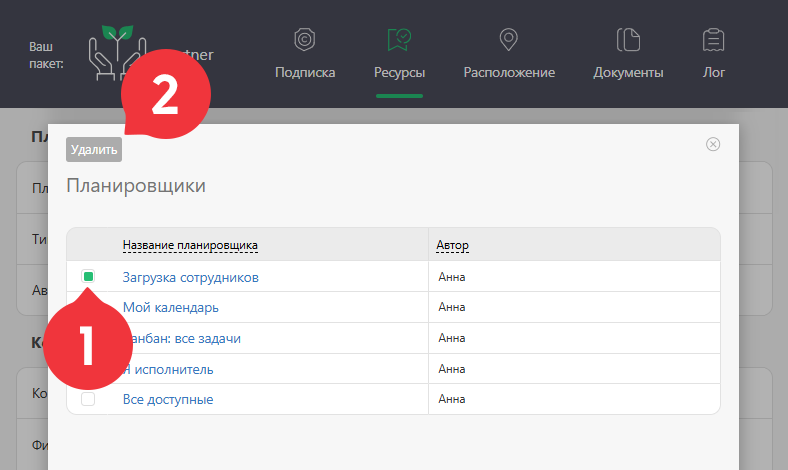Open the Мой календарь planner link
This screenshot has width=788, height=470.
pos(170,308)
